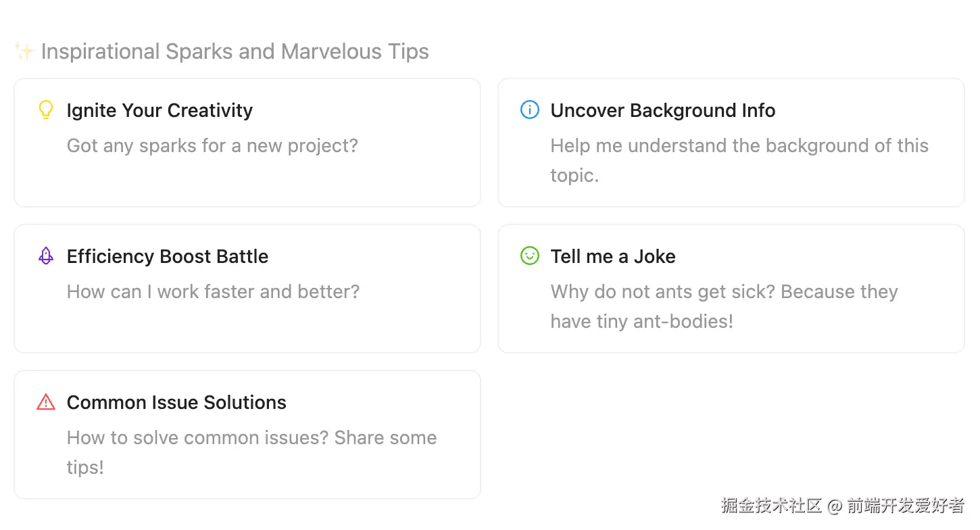Image resolution: width=980 pixels, height=530 pixels.
Task: Pick the Tell me a Joke title
Action: coord(612,256)
